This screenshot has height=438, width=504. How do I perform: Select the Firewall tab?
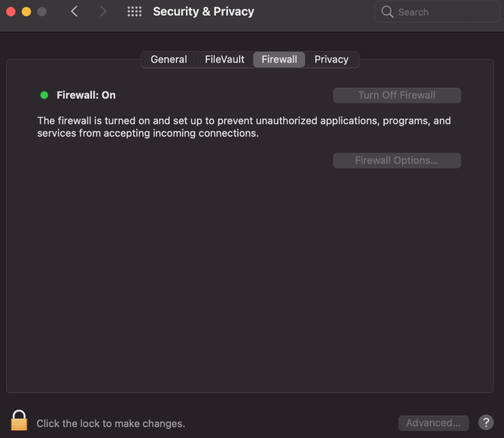tap(279, 59)
